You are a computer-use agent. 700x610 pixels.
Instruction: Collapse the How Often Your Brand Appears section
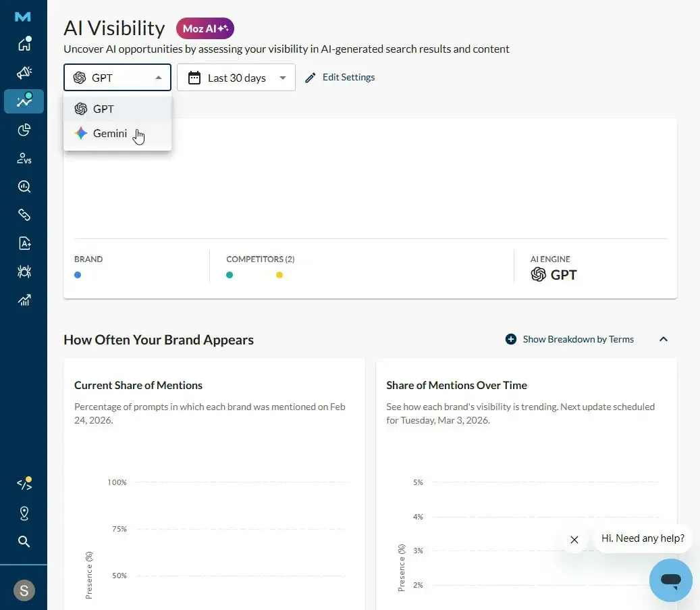pos(663,339)
